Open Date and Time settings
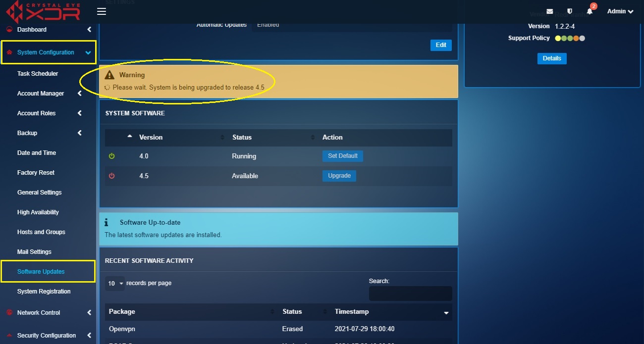 coord(37,153)
